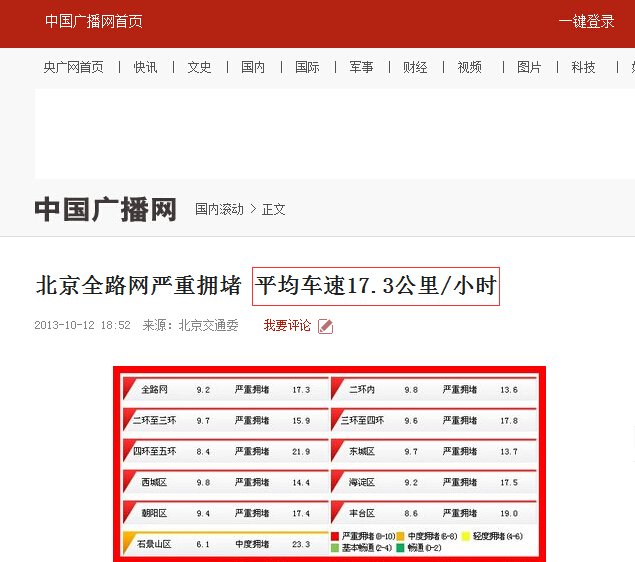This screenshot has height=562, width=635.
Task: Open the 财经 navigation item
Action: (x=415, y=67)
